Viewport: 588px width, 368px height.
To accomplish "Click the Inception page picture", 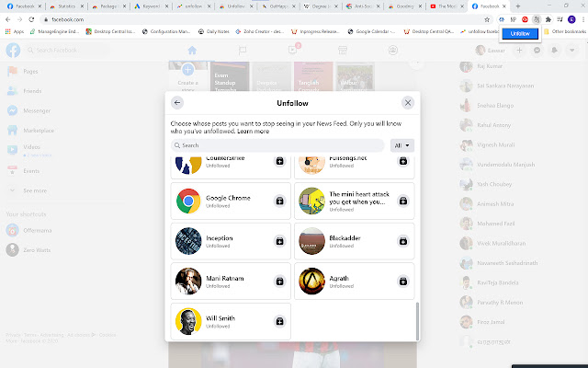I will [188, 241].
